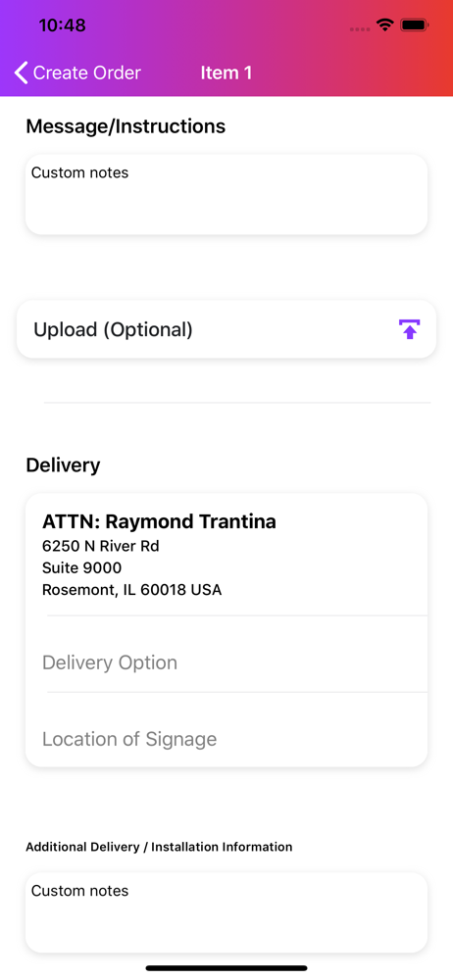Tap the Delivery section heading
This screenshot has width=453, height=980.
(x=63, y=465)
